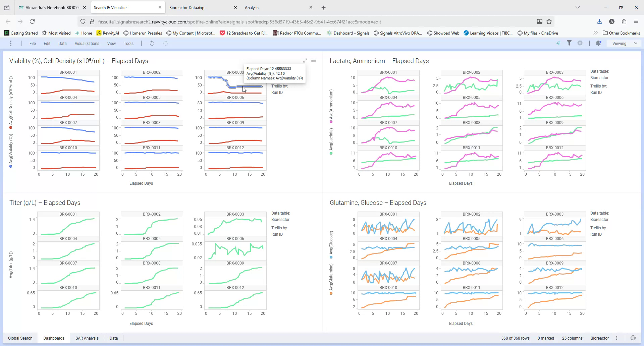Open the Viability chart legend list icon

313,61
